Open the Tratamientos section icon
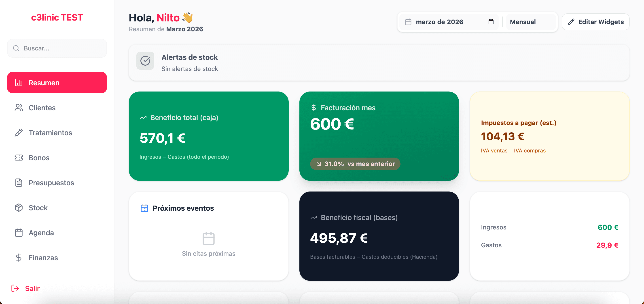Viewport: 644px width, 304px height. click(19, 133)
